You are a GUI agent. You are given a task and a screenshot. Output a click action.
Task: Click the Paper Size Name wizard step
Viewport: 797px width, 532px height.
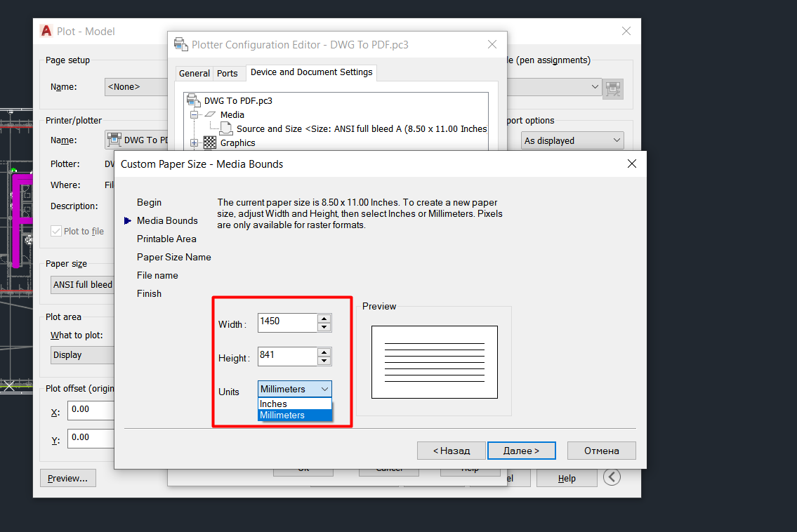(x=174, y=257)
